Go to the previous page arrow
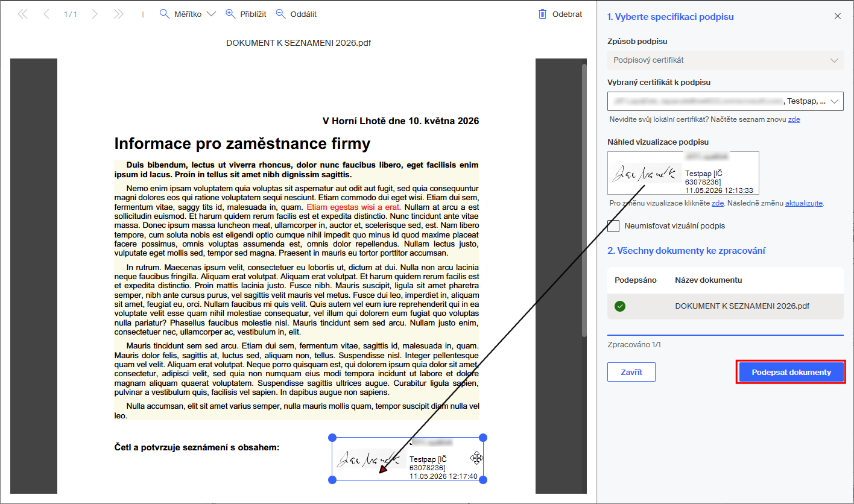Viewport: 854px width, 504px height. tap(46, 14)
